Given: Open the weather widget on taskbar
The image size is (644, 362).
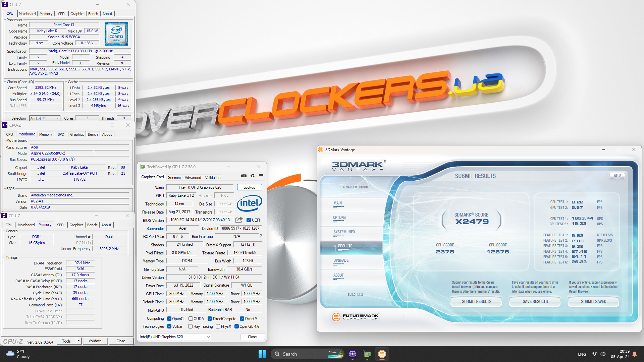Looking at the screenshot, I should 18,354.
